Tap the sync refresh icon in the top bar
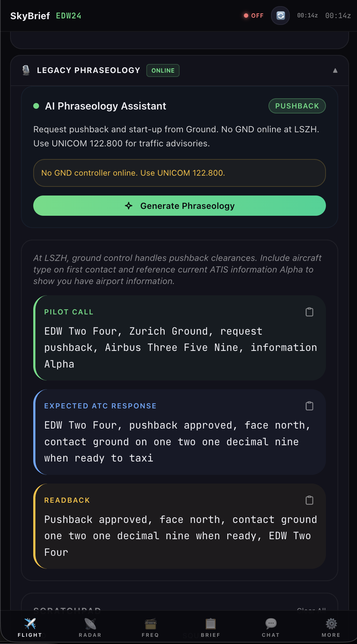 [x=280, y=16]
